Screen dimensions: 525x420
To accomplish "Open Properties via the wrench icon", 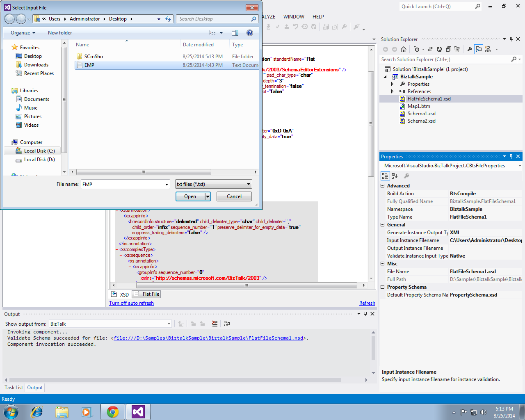I will click(x=470, y=49).
